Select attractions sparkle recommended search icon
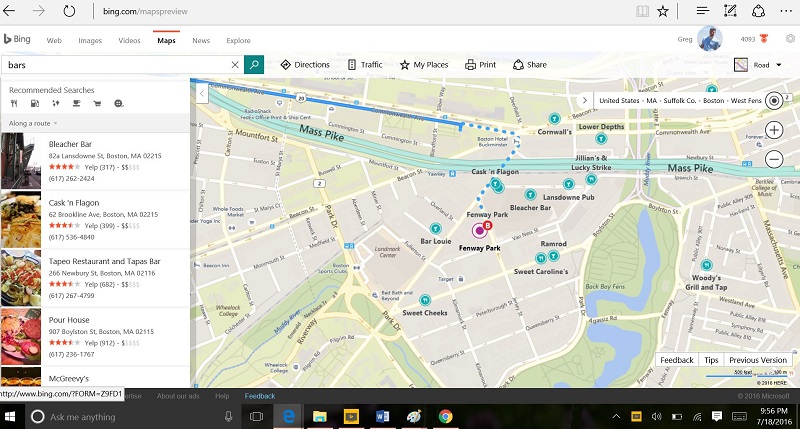Viewport: 800px width, 429px height. pyautogui.click(x=56, y=104)
